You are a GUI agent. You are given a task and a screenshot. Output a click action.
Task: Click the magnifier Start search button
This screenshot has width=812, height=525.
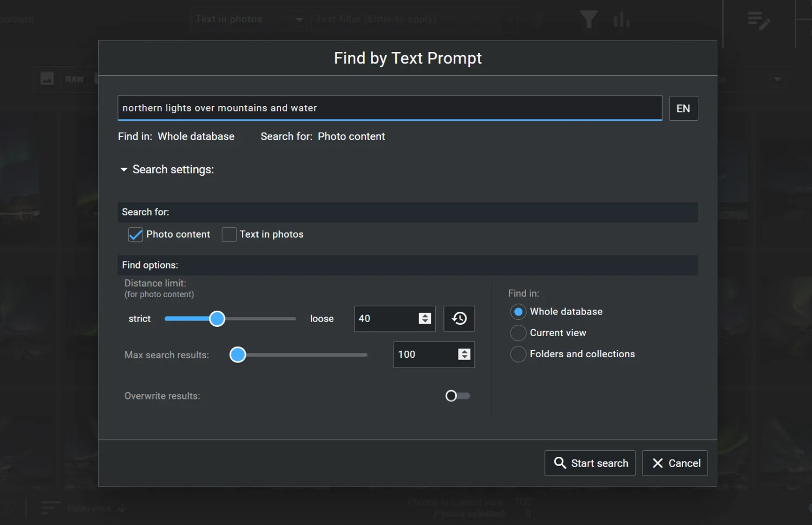tap(590, 463)
